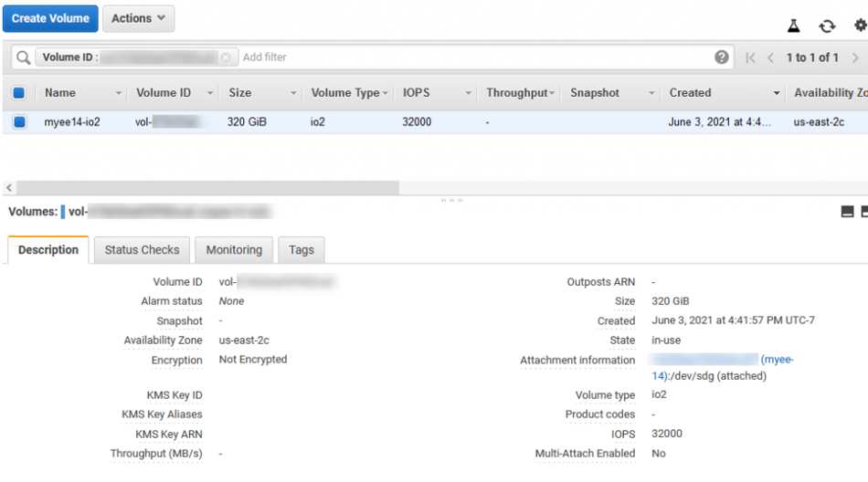Click the search magnifier icon
This screenshot has height=482, width=868.
23,58
